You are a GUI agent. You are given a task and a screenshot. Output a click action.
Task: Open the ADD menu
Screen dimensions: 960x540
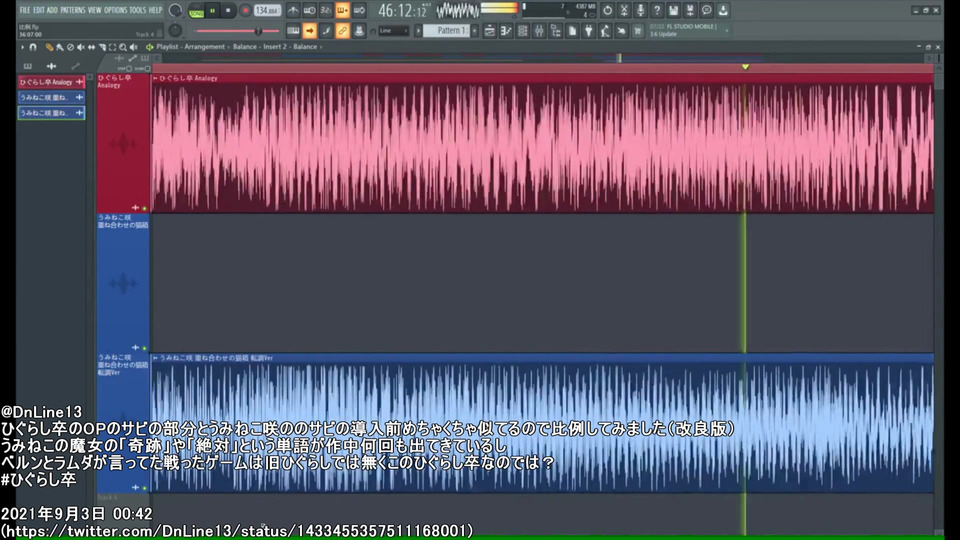click(x=52, y=10)
